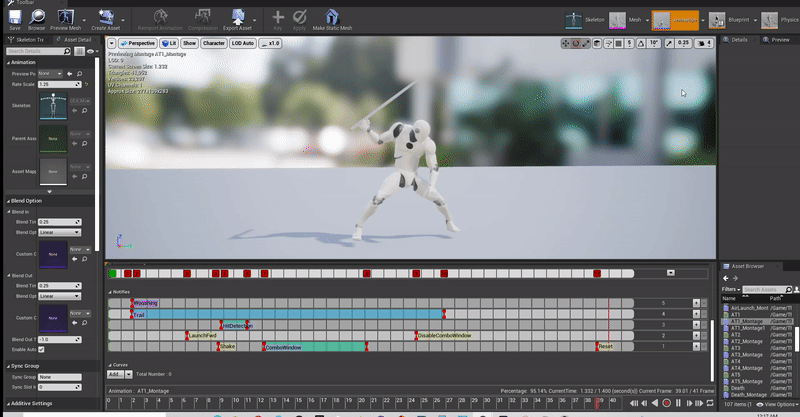Open the Asset Browser Filters dropdown

tap(731, 289)
